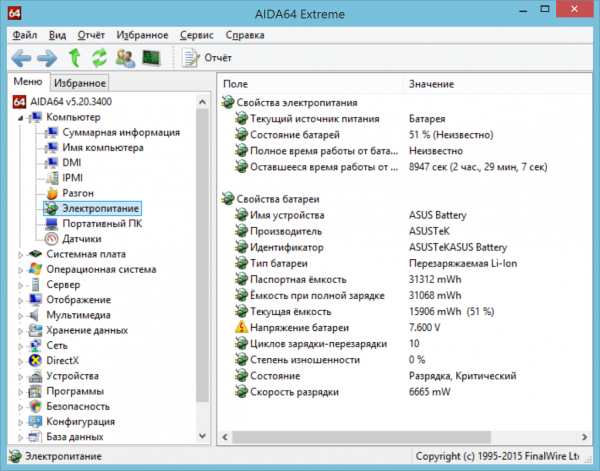Expand the Мультимедиа tree node
The image size is (600, 471).
pyautogui.click(x=20, y=316)
